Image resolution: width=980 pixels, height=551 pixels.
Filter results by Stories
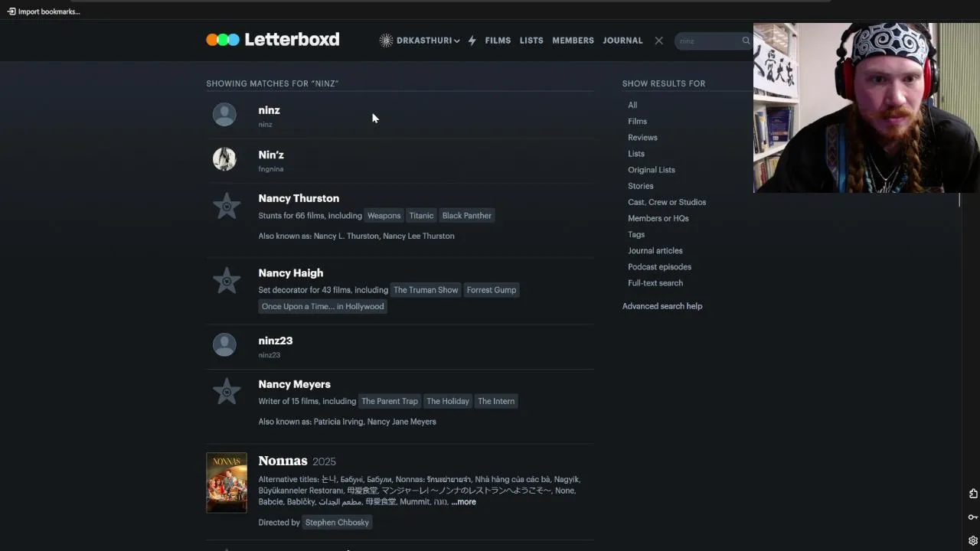[641, 186]
